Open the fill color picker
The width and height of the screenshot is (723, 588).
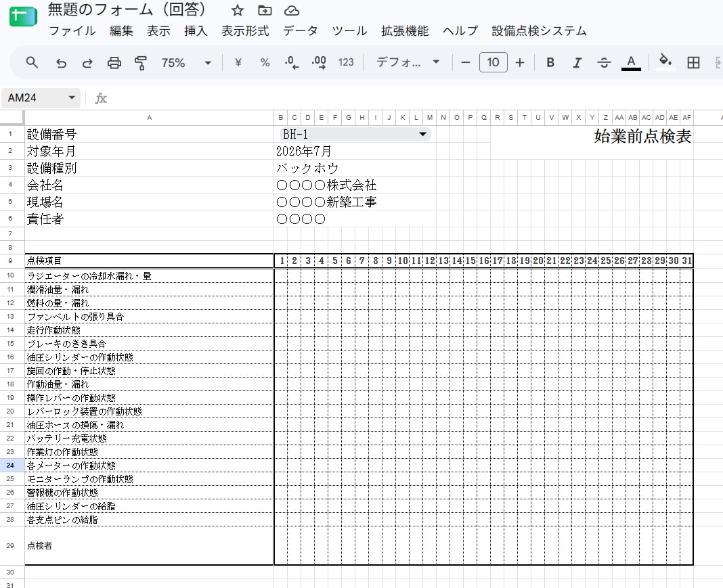665,62
